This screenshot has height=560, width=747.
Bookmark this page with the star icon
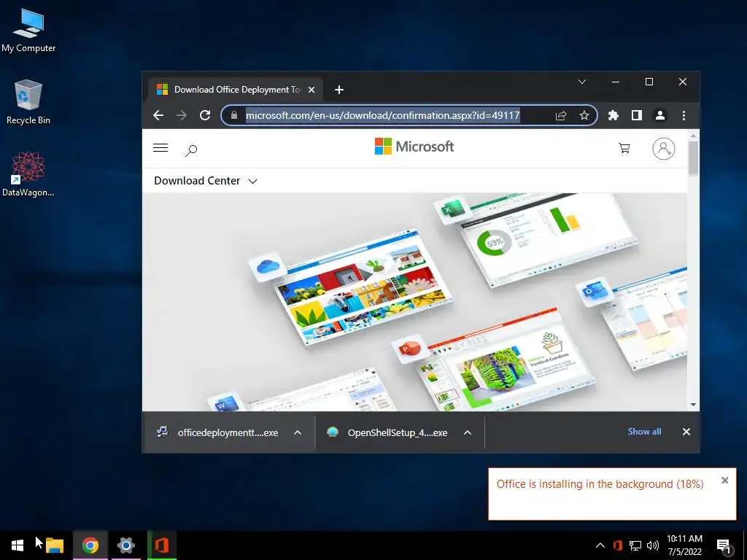tap(584, 115)
